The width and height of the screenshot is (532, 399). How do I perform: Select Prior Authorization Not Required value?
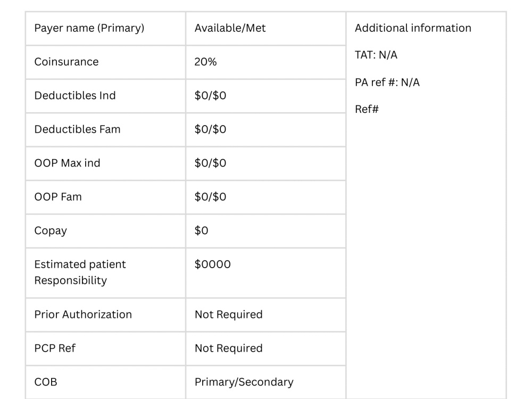(x=228, y=314)
